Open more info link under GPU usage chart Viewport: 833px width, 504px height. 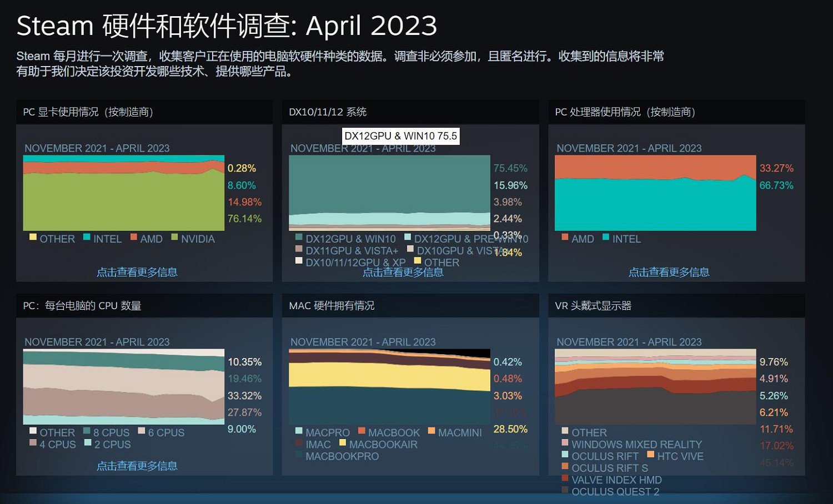point(138,272)
